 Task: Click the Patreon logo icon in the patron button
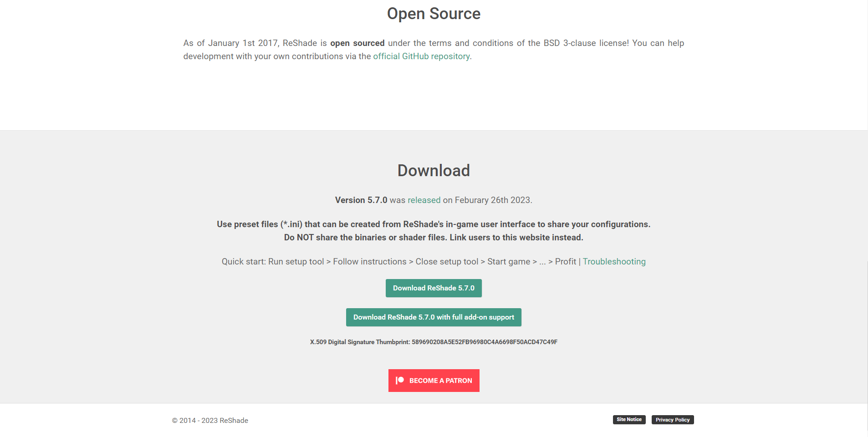point(400,381)
